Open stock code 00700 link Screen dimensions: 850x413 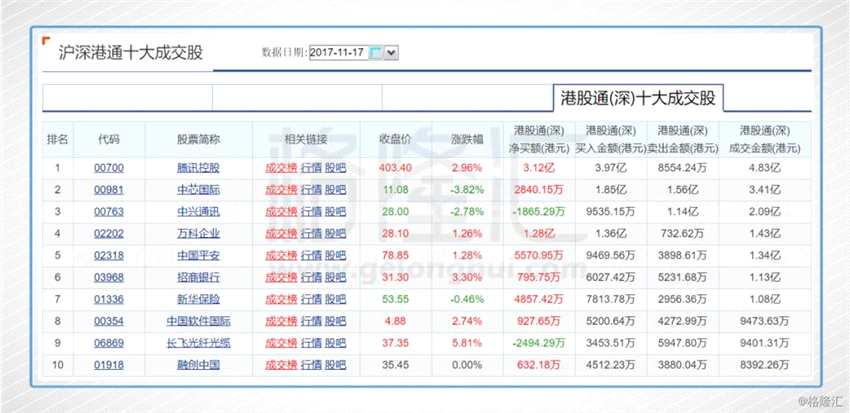(109, 168)
